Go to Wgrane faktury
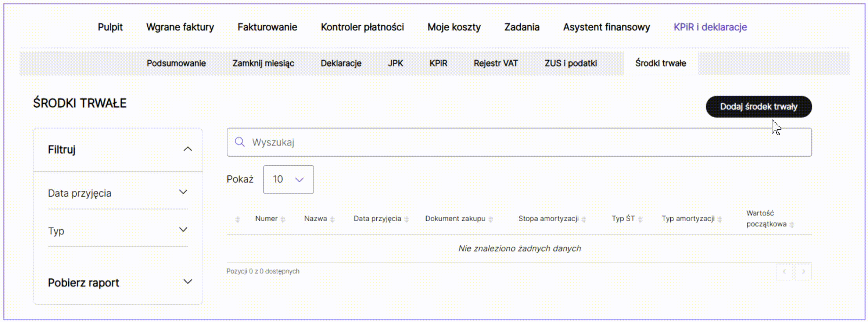Viewport: 868px width, 322px height. [180, 27]
